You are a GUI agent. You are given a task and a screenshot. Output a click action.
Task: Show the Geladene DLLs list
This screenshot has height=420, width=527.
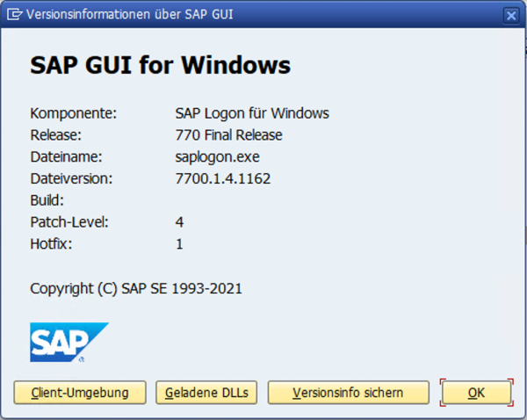[x=206, y=393]
